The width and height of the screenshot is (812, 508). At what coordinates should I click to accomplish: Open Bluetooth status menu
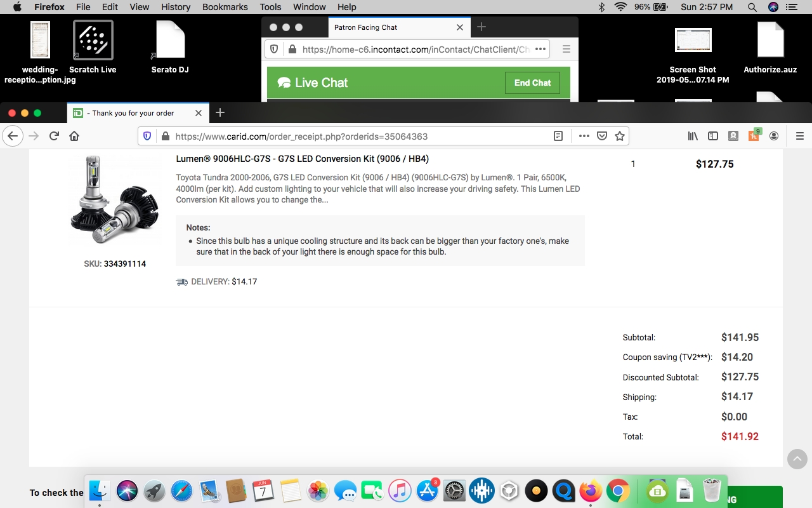point(602,7)
